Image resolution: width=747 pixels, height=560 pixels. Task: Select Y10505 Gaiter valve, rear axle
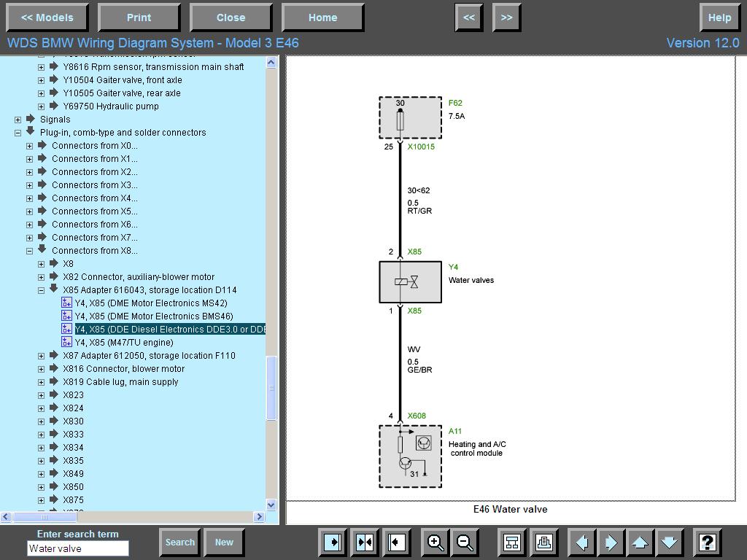pyautogui.click(x=122, y=93)
